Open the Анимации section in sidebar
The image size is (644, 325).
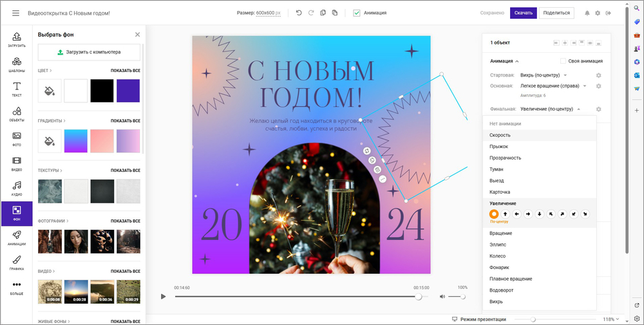[17, 238]
